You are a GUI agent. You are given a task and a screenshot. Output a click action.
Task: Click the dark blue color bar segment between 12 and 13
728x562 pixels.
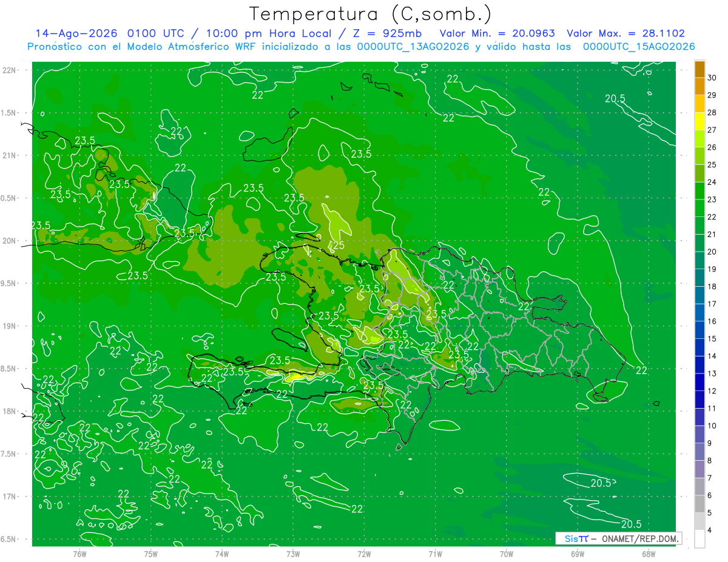[699, 383]
